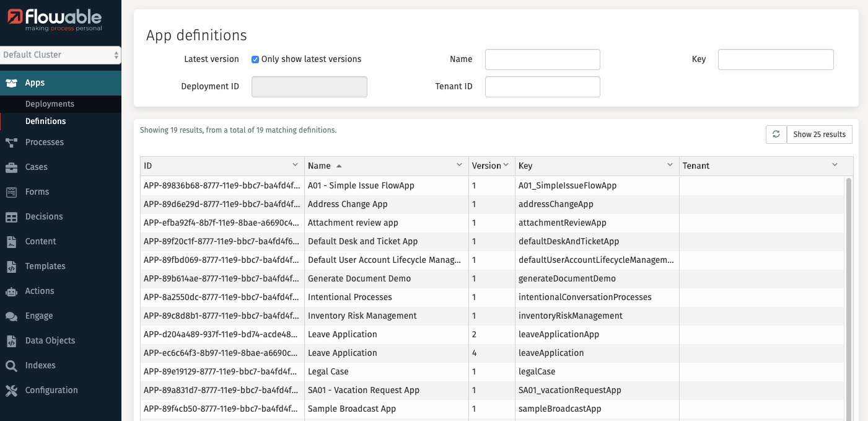This screenshot has width=868, height=421.
Task: Open the ID column menu arrow
Action: pyautogui.click(x=296, y=165)
